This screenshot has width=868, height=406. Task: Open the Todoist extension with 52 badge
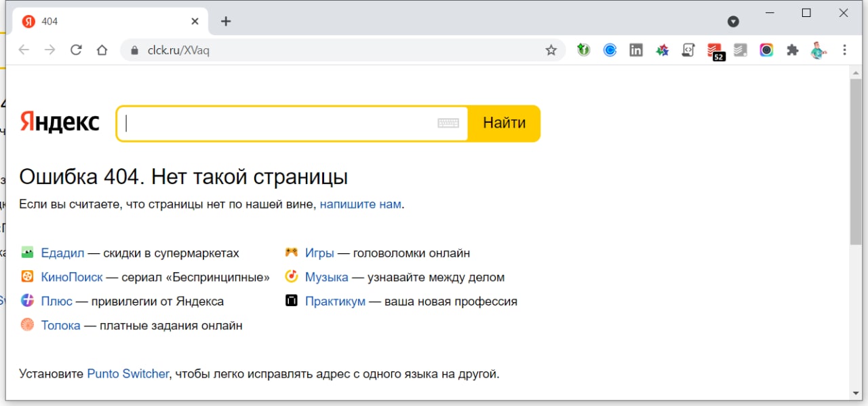[715, 51]
